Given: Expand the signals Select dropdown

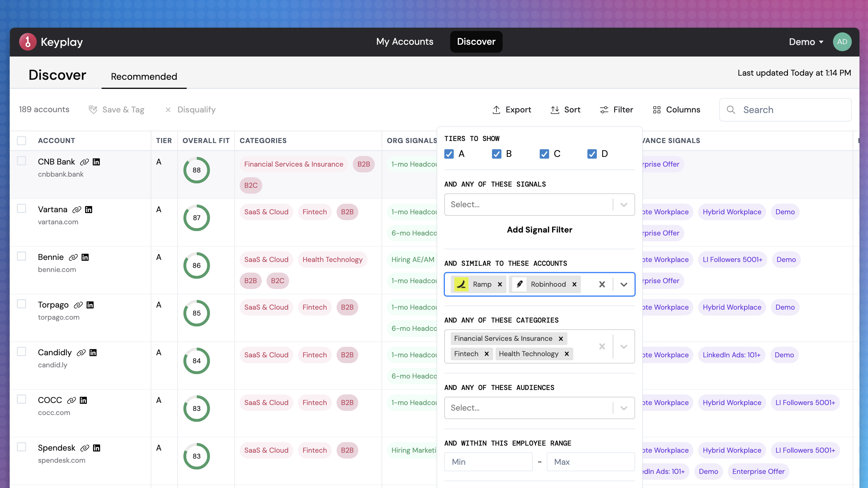Looking at the screenshot, I should click(x=624, y=205).
